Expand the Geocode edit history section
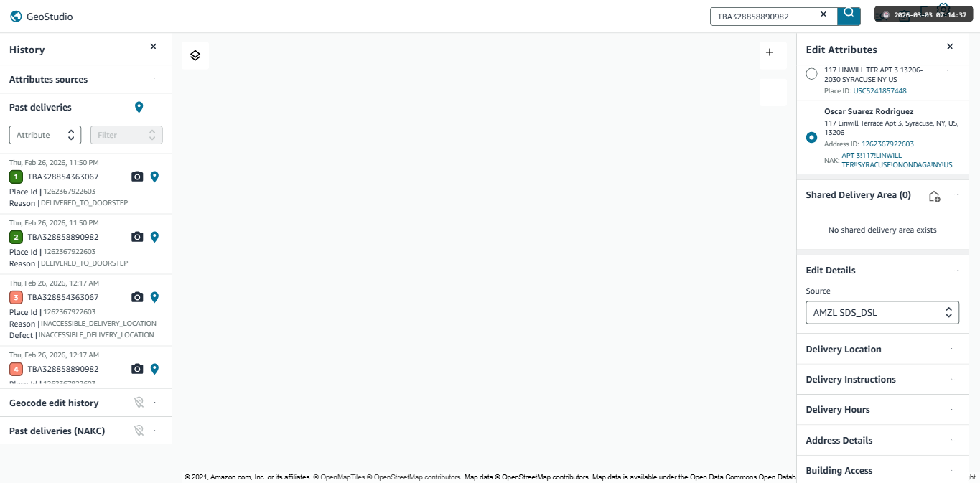Screen dimensions: 980x483 point(85,403)
